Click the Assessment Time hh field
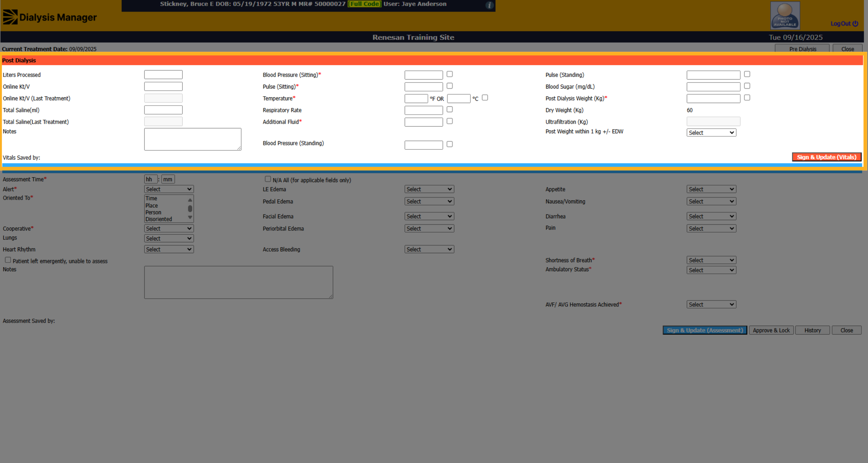This screenshot has width=868, height=463. click(x=151, y=179)
